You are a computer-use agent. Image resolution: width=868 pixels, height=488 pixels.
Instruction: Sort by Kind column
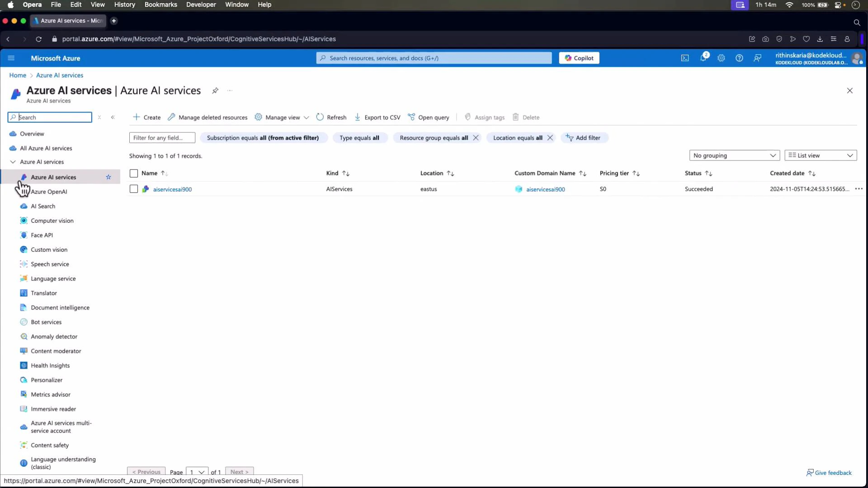(338, 174)
